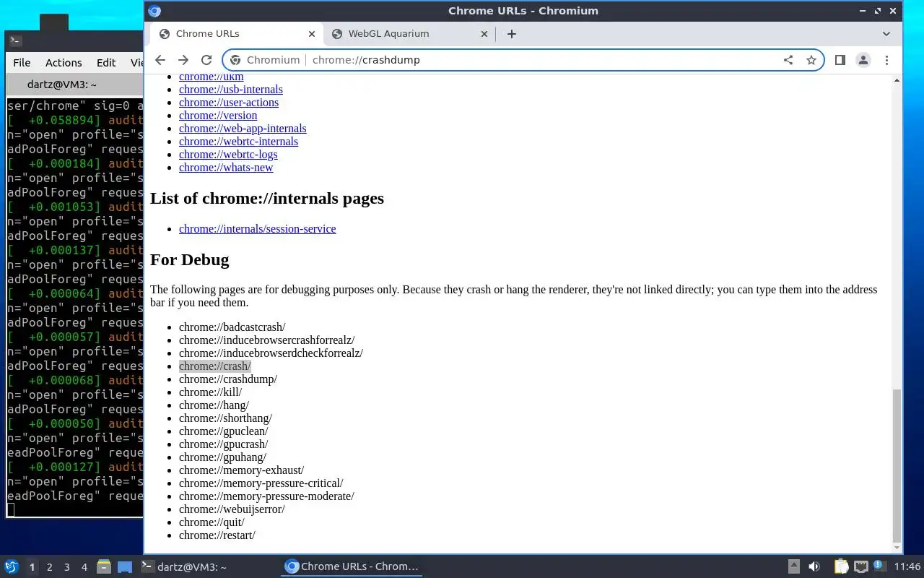Switch to the WebGL Aquarium tab
Image resolution: width=924 pixels, height=578 pixels.
pos(409,34)
